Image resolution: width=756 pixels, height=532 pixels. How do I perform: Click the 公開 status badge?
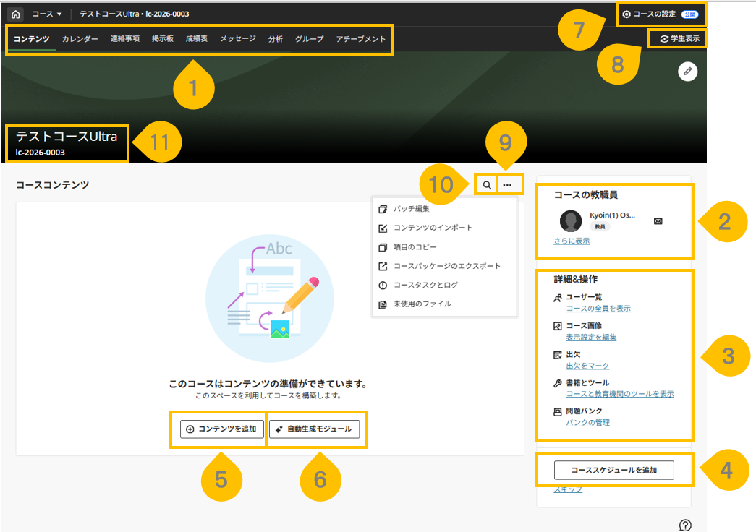(690, 14)
